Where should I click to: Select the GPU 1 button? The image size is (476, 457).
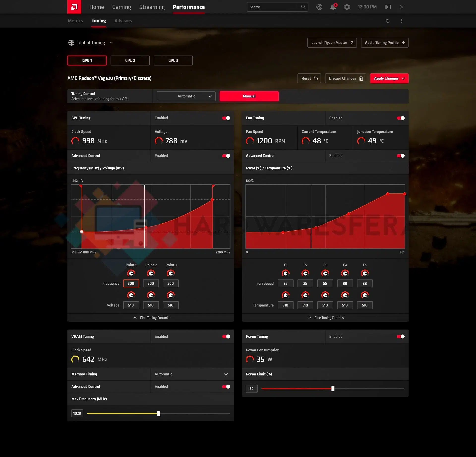click(x=87, y=61)
